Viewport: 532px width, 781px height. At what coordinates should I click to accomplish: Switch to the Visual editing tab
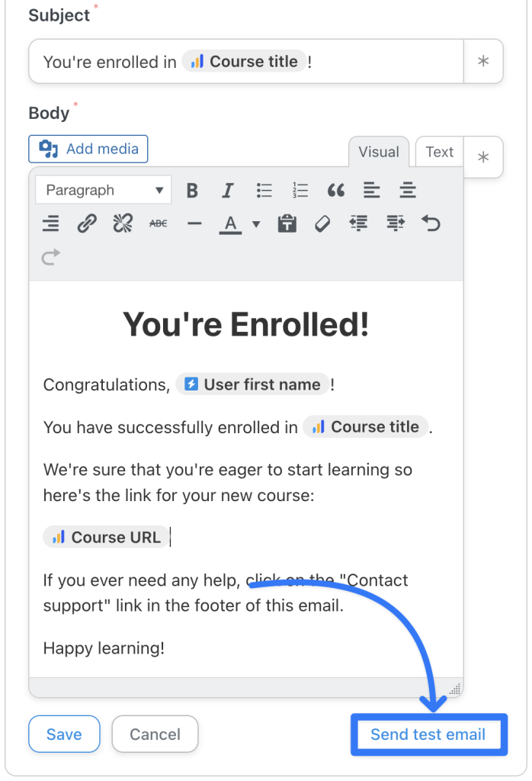[x=379, y=152]
